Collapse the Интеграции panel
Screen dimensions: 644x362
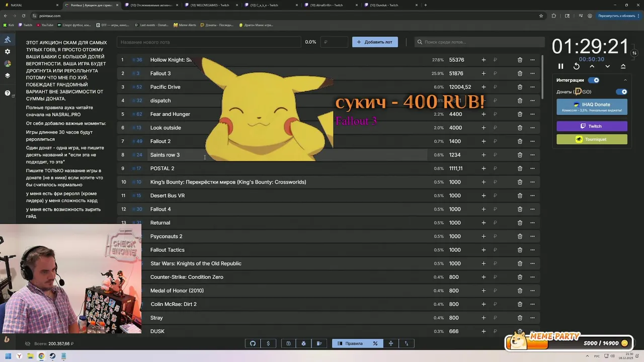point(625,80)
